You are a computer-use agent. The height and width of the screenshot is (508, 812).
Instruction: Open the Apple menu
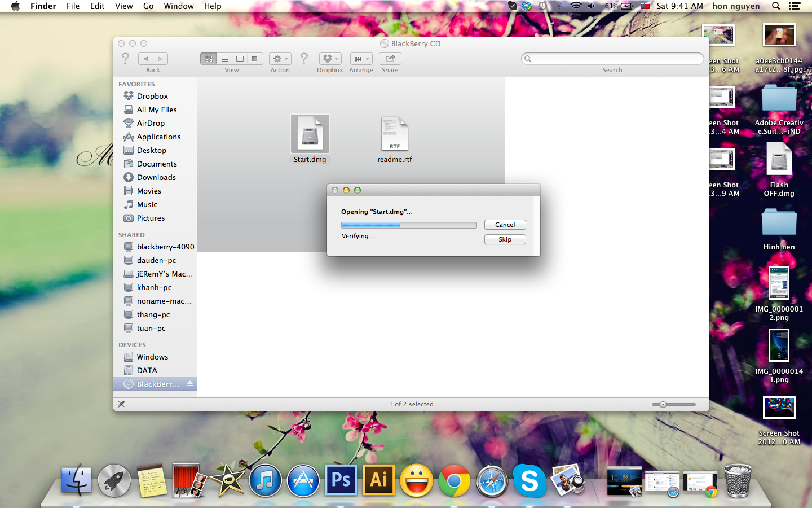click(x=15, y=6)
